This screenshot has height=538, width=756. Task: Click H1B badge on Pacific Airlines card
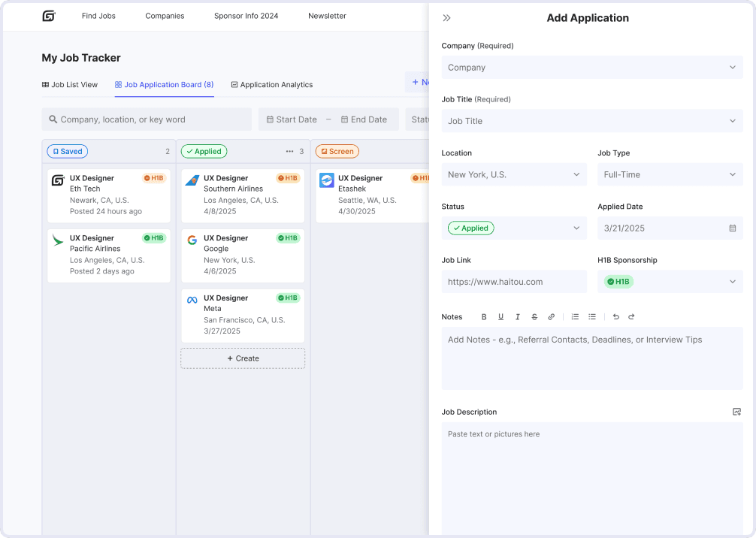pyautogui.click(x=154, y=237)
